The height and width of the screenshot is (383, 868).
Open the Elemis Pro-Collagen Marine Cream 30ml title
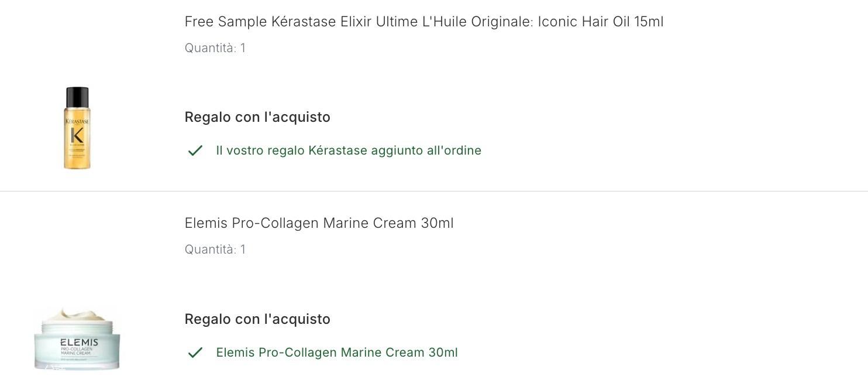tap(319, 223)
